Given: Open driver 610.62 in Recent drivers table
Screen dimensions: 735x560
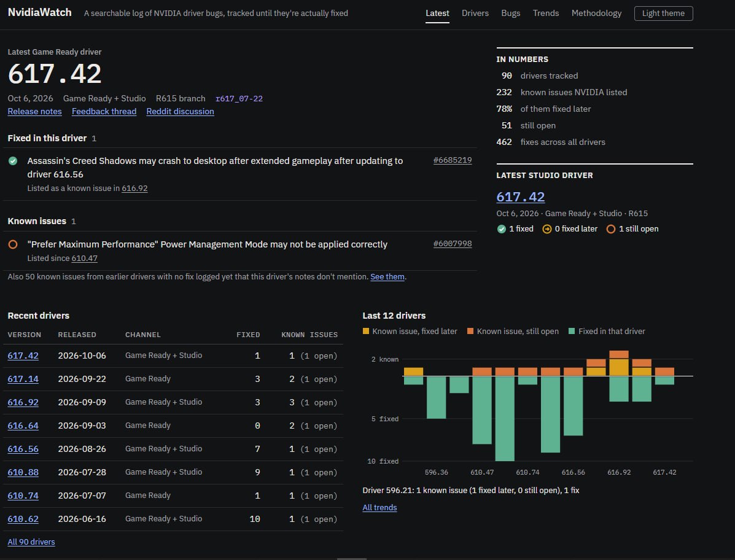Looking at the screenshot, I should pyautogui.click(x=23, y=519).
